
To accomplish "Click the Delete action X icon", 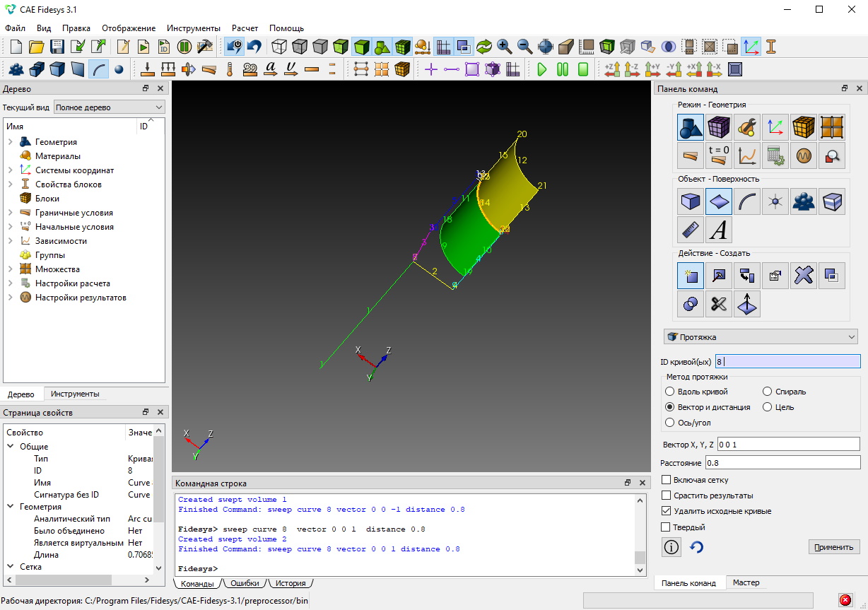I will 804,276.
